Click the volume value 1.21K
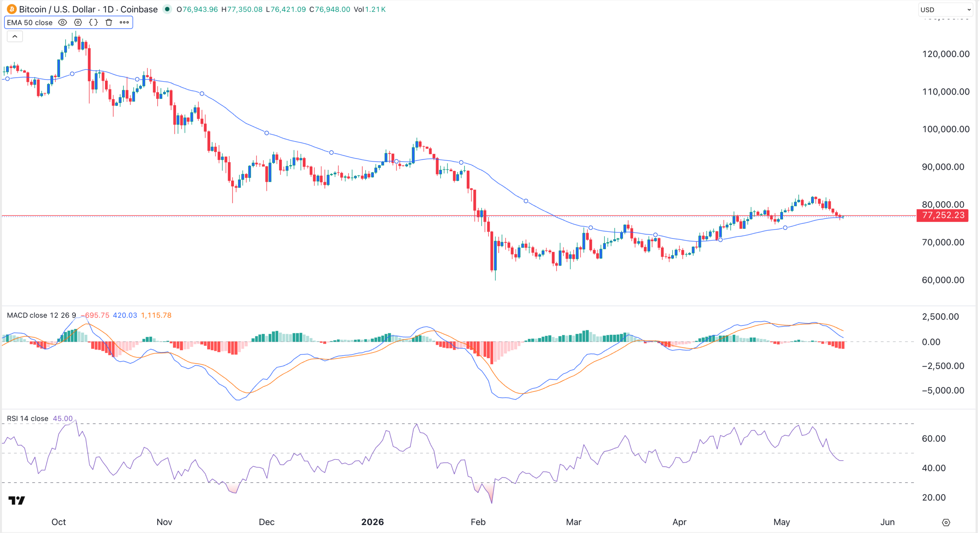The width and height of the screenshot is (980, 533). coord(375,9)
